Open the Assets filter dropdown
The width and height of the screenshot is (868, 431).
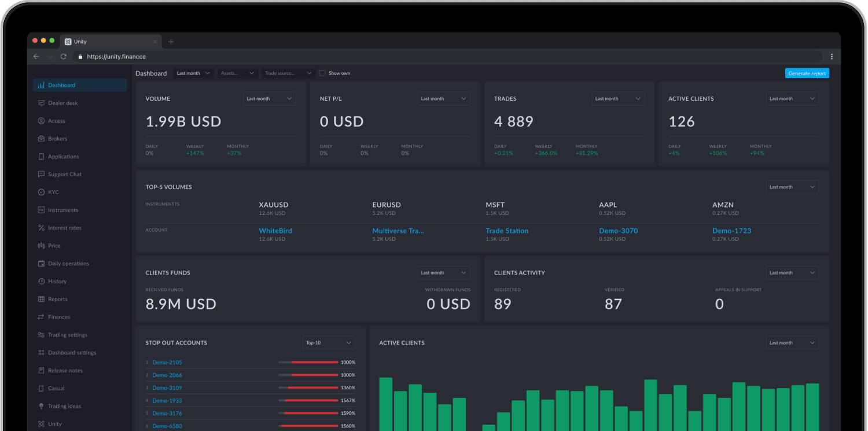pyautogui.click(x=237, y=74)
